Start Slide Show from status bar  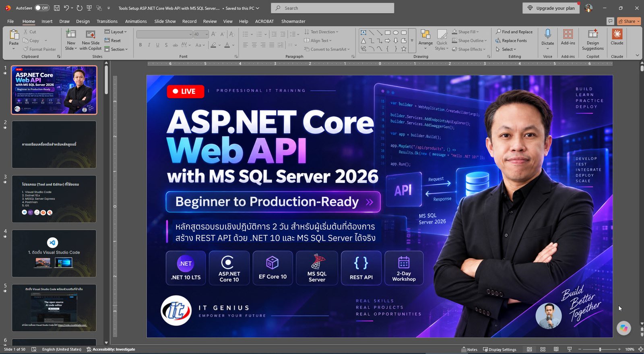pyautogui.click(x=569, y=349)
